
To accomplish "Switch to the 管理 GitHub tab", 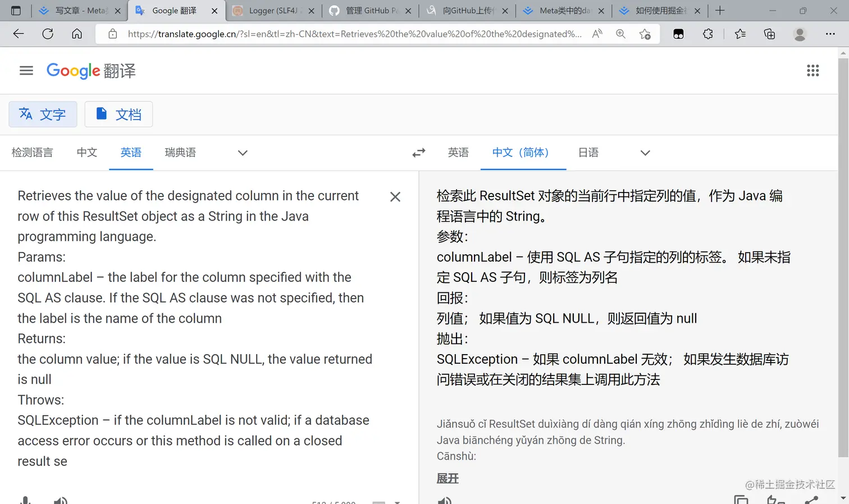I will click(x=371, y=11).
